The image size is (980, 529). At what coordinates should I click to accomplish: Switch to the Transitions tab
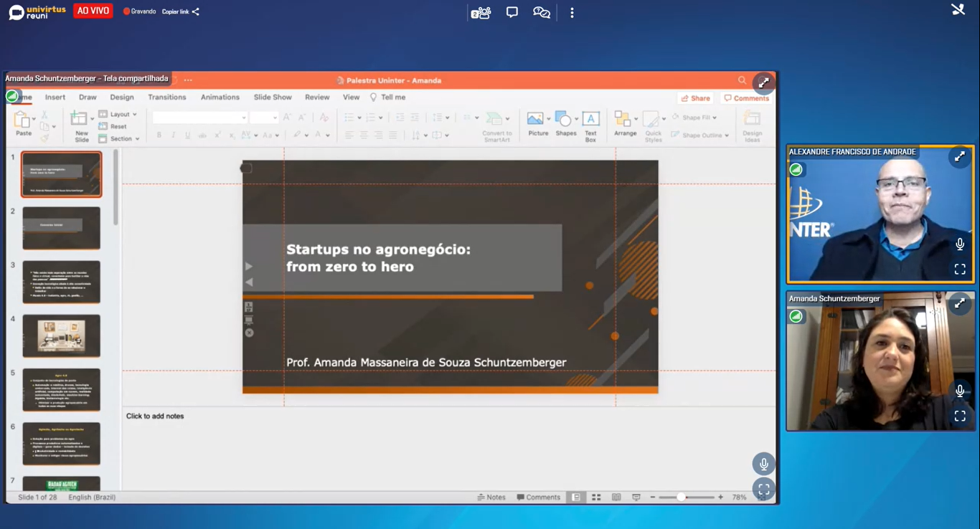[166, 97]
